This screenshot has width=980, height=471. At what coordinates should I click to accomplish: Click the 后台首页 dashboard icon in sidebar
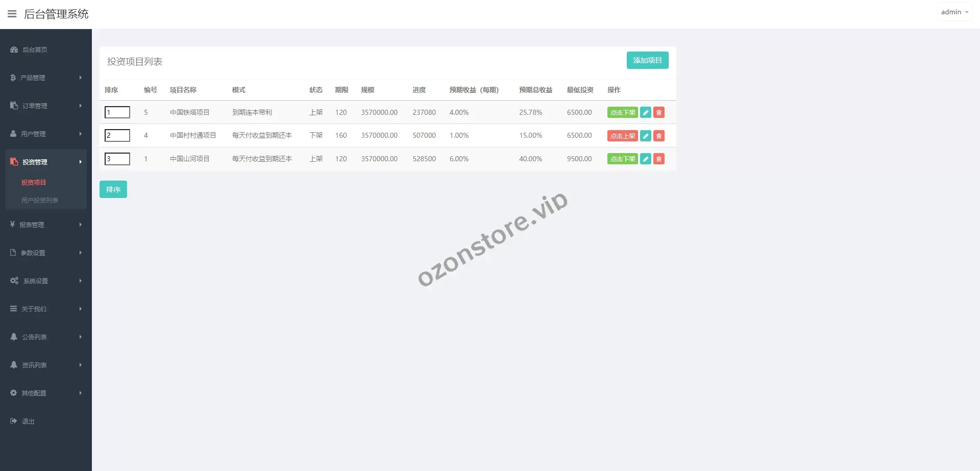click(x=14, y=49)
